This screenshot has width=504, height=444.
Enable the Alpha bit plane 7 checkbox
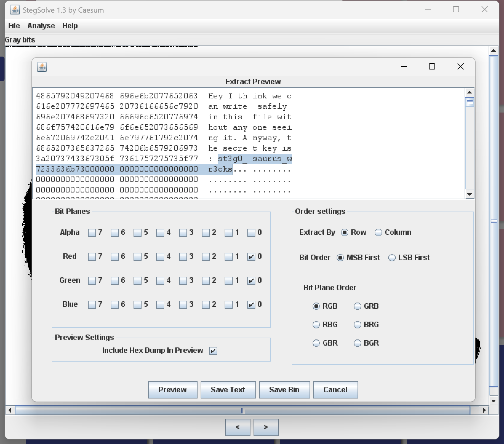[92, 232]
